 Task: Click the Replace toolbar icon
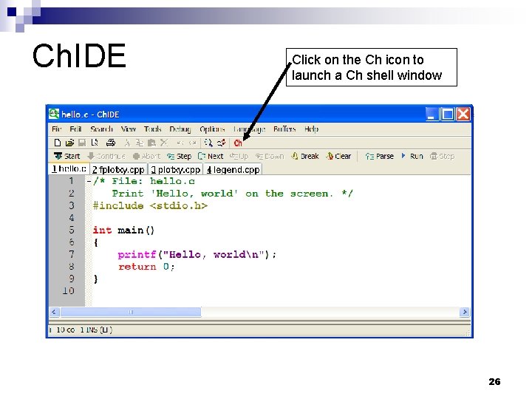(221, 143)
